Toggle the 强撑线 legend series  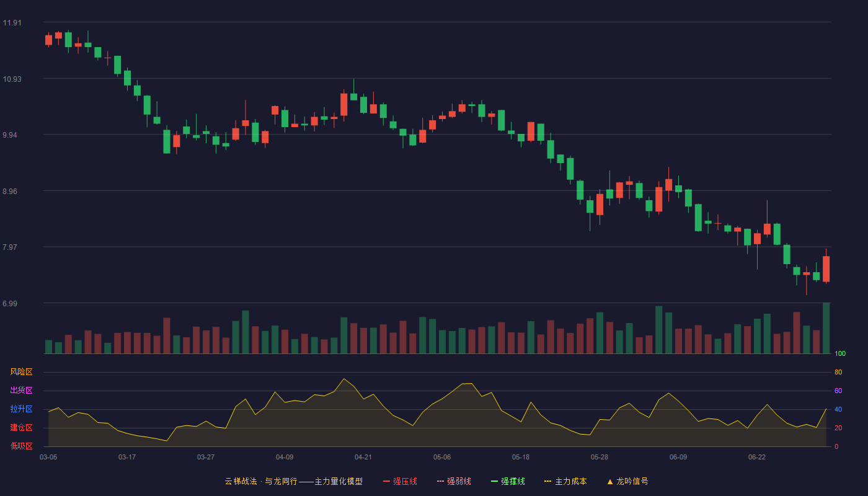[x=508, y=481]
